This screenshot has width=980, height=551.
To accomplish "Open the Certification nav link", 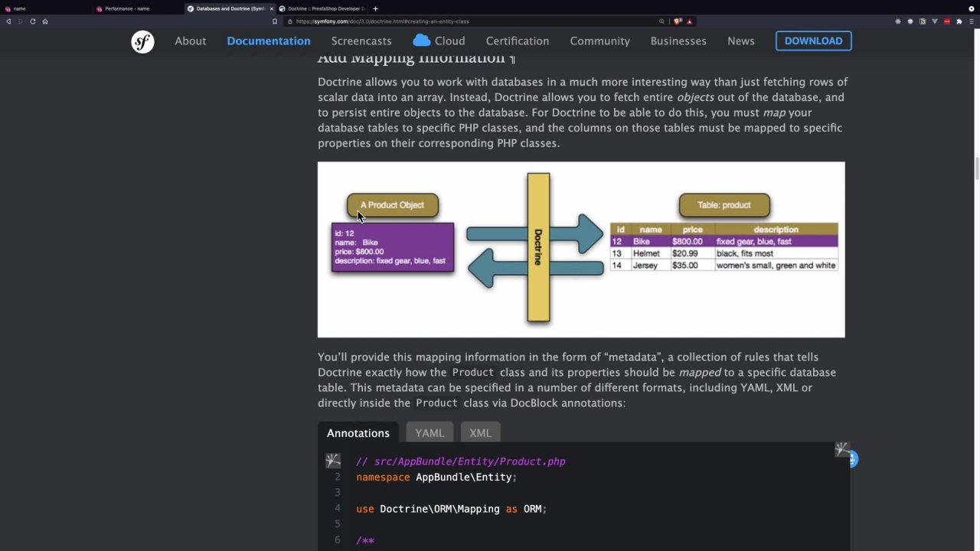I will tap(518, 41).
